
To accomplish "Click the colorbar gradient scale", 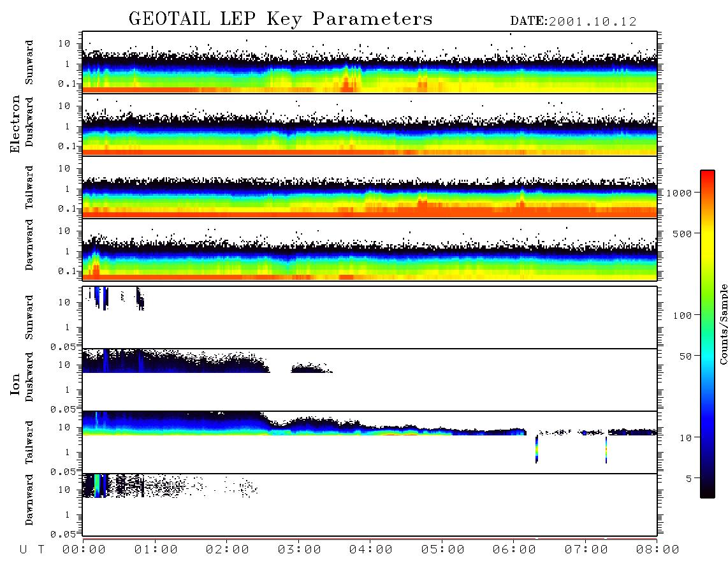I will point(707,334).
